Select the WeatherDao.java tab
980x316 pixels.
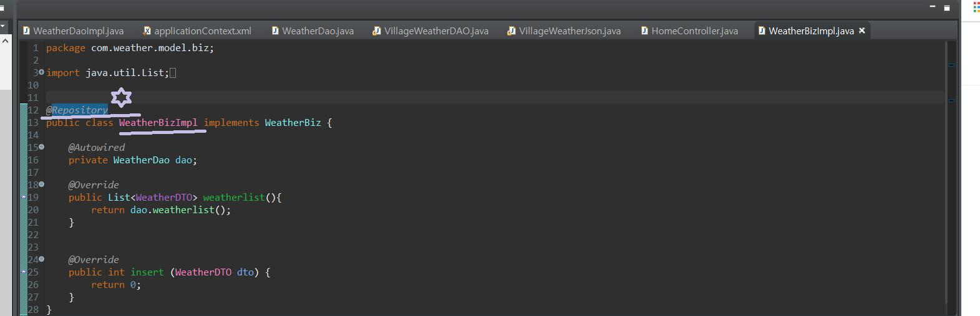(x=313, y=31)
